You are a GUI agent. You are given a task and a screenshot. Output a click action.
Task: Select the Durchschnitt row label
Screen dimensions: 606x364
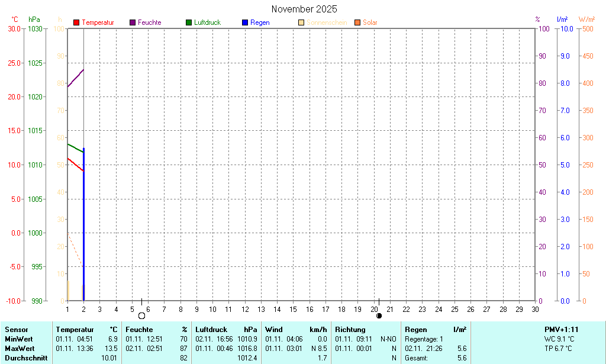(x=26, y=357)
